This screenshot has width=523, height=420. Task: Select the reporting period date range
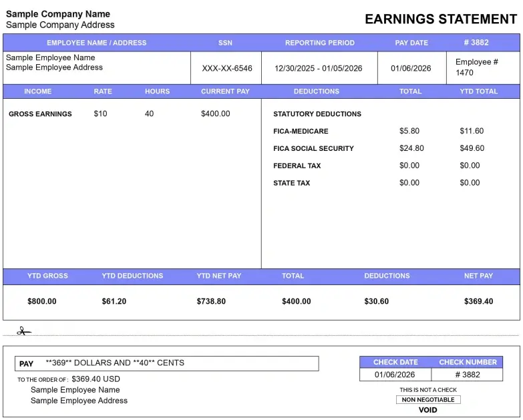(x=318, y=68)
